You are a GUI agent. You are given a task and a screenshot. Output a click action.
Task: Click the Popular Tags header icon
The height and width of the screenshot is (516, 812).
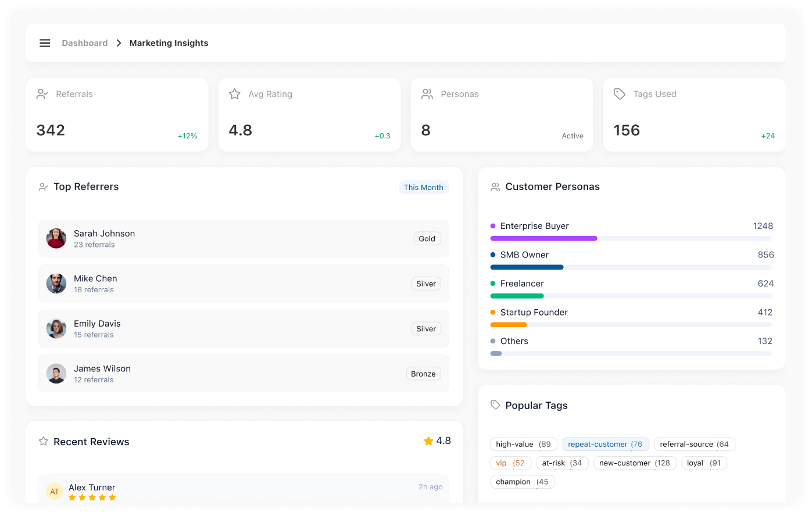(495, 405)
